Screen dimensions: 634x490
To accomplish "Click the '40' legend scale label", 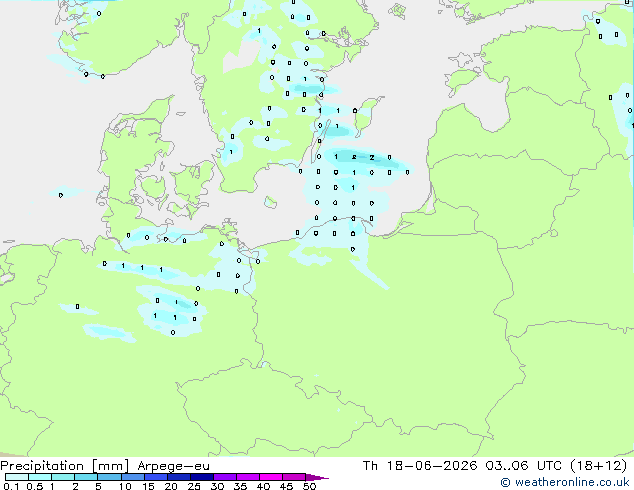I will (263, 486).
